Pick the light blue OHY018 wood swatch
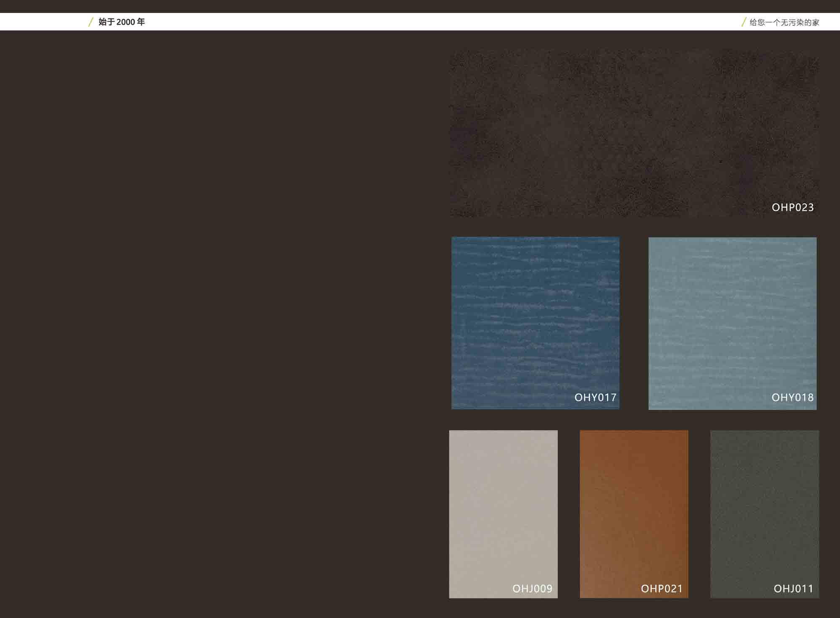The width and height of the screenshot is (840, 618). (x=732, y=323)
